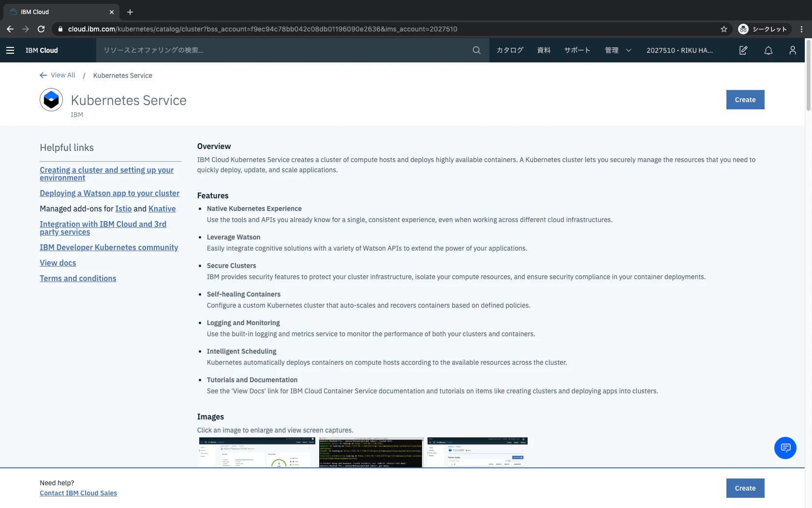The width and height of the screenshot is (812, 508).
Task: Enlarge the terminal screenshot thumbnail
Action: tap(371, 452)
